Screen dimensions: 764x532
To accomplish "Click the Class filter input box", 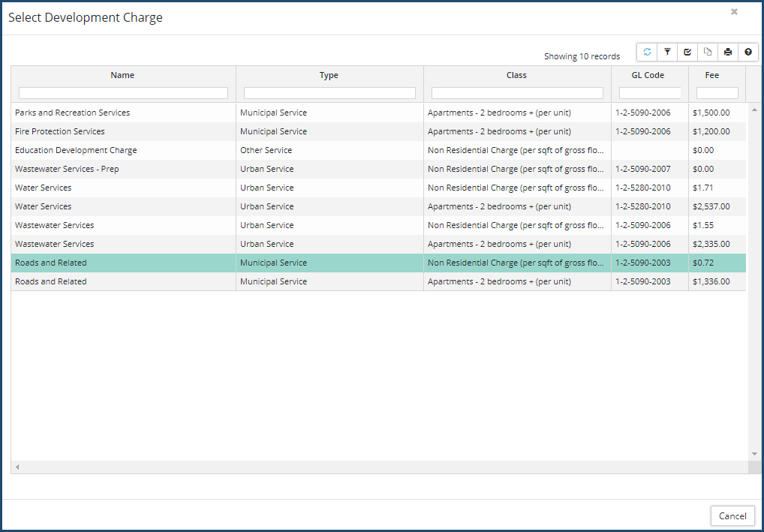I will pos(516,93).
